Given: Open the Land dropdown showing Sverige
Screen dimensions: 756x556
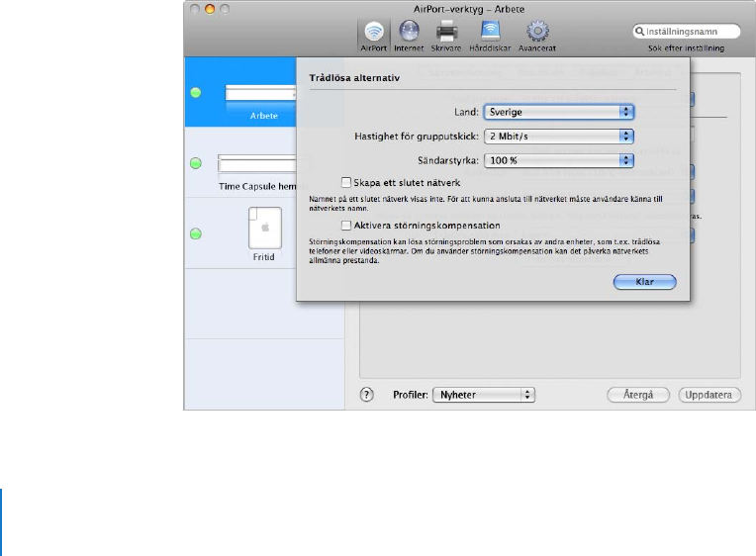Looking at the screenshot, I should click(559, 112).
